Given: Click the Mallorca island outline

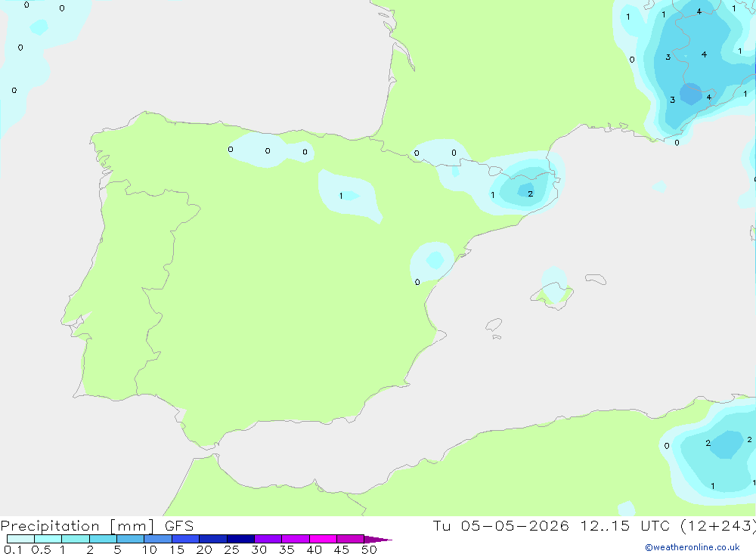Looking at the screenshot, I should (553, 295).
